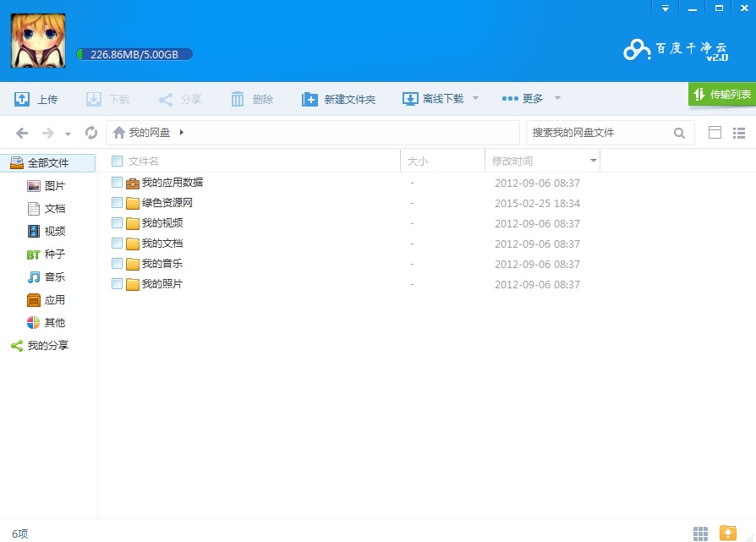Image resolution: width=756 pixels, height=542 pixels.
Task: Click the 删除 trash icon
Action: pos(238,99)
